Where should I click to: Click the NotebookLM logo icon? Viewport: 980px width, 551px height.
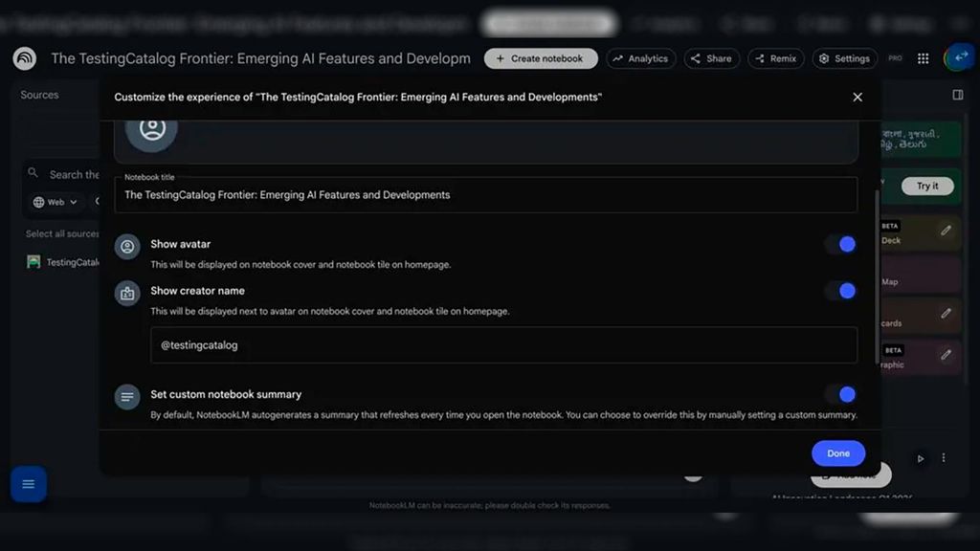coord(24,58)
